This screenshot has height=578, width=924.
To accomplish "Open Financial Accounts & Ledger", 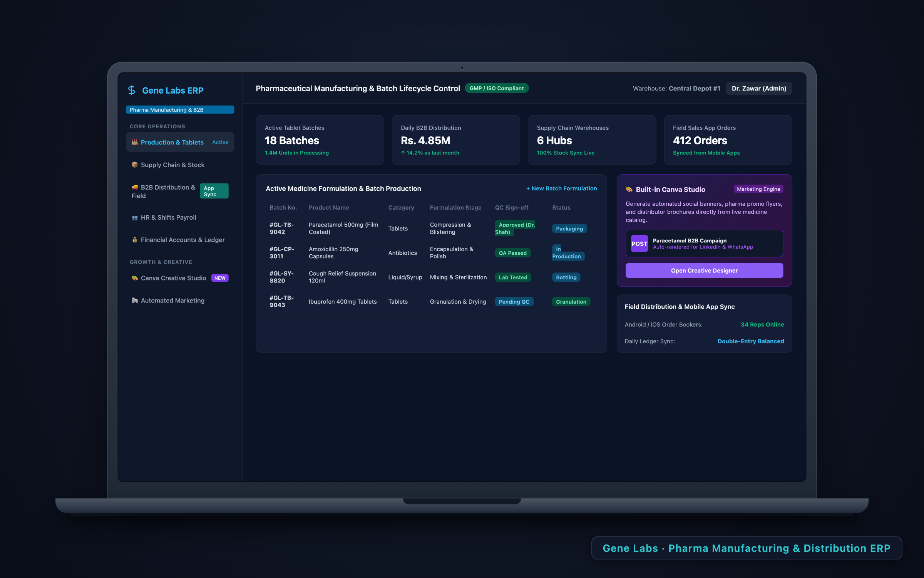I will point(180,240).
